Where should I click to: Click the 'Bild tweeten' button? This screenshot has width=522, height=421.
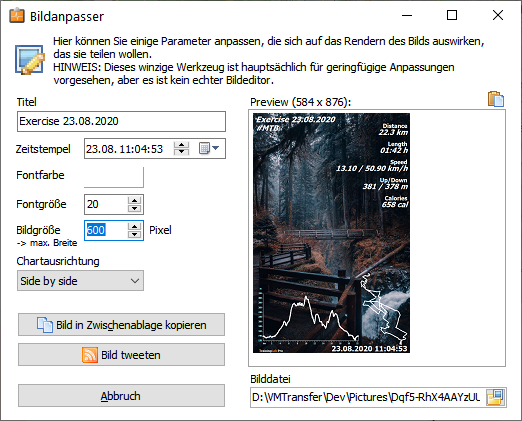121,355
